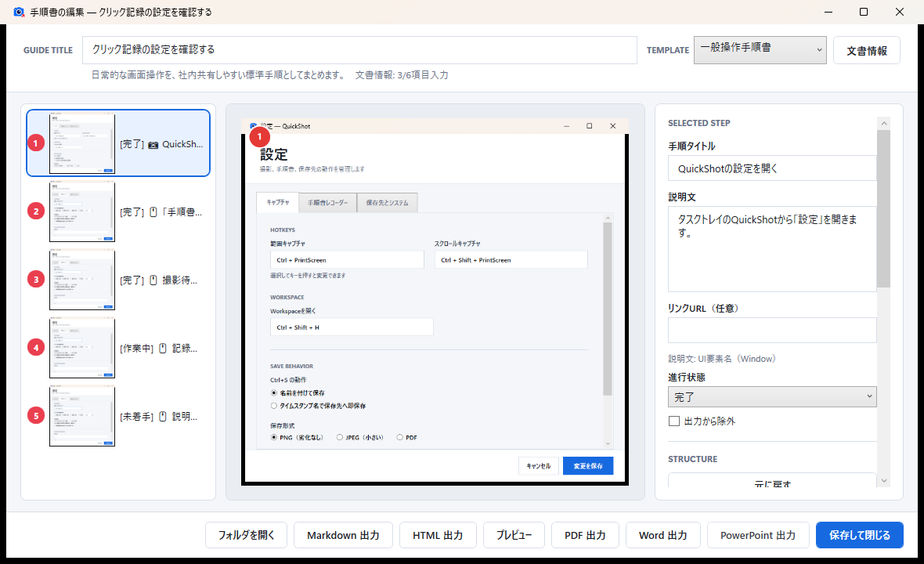The height and width of the screenshot is (564, 924).
Task: Open the TEMPLATE dropdown 一般操作手順書
Action: pos(760,50)
